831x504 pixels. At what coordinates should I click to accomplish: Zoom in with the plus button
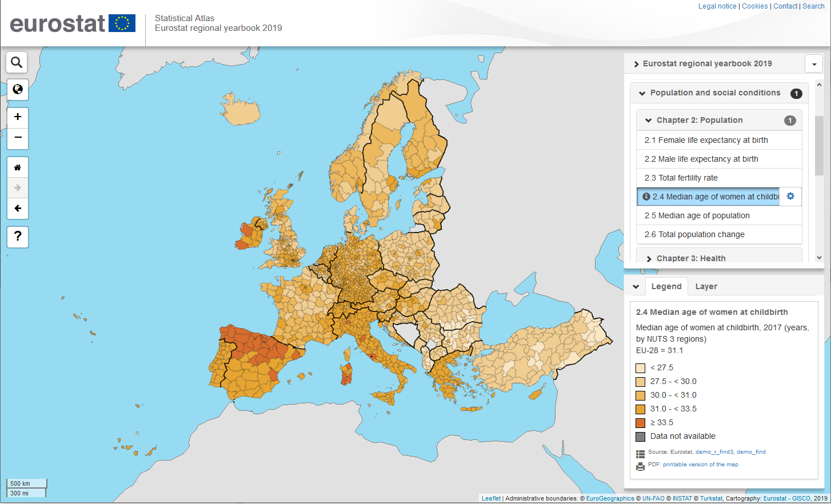click(18, 117)
